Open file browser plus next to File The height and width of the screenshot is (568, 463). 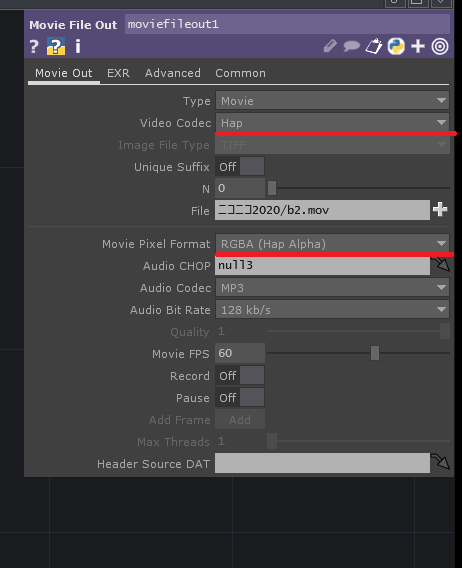pyautogui.click(x=440, y=210)
